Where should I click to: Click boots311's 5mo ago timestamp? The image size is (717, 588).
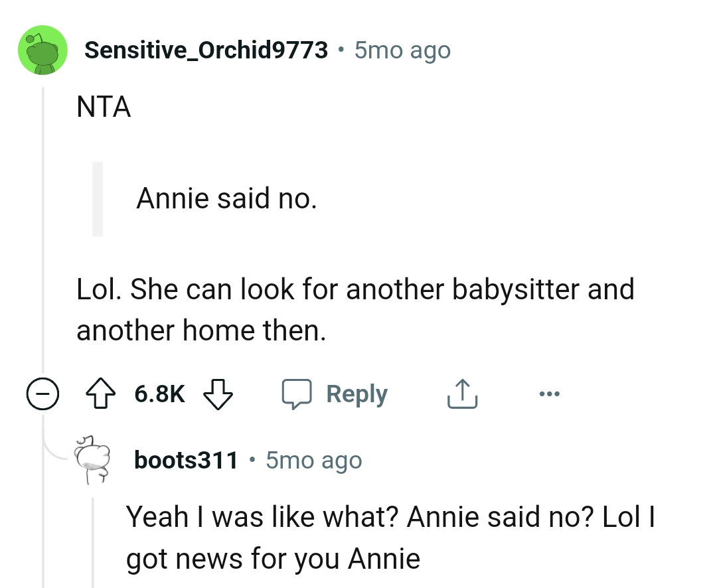pos(313,459)
